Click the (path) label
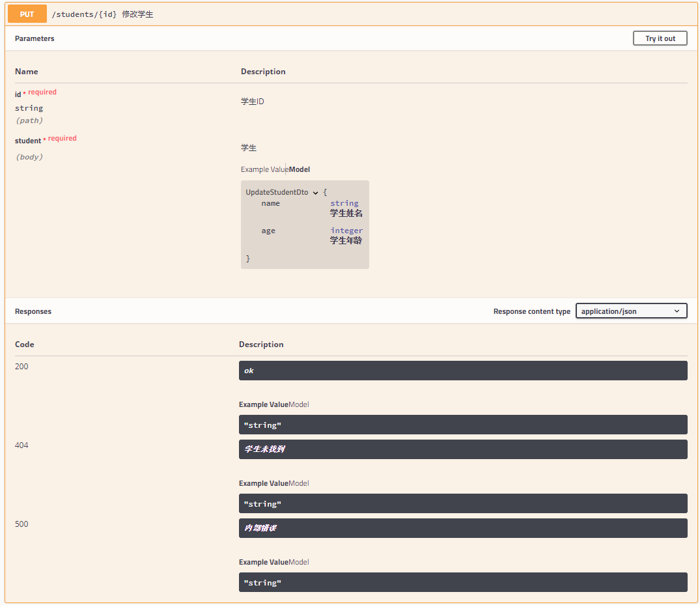This screenshot has height=605, width=700. [29, 120]
